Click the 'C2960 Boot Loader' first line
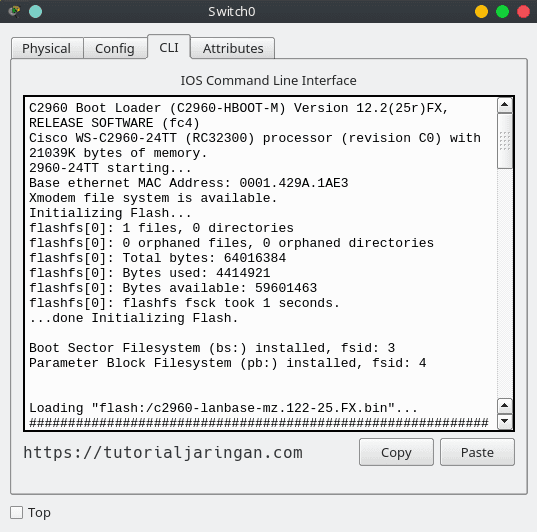 [x=239, y=108]
